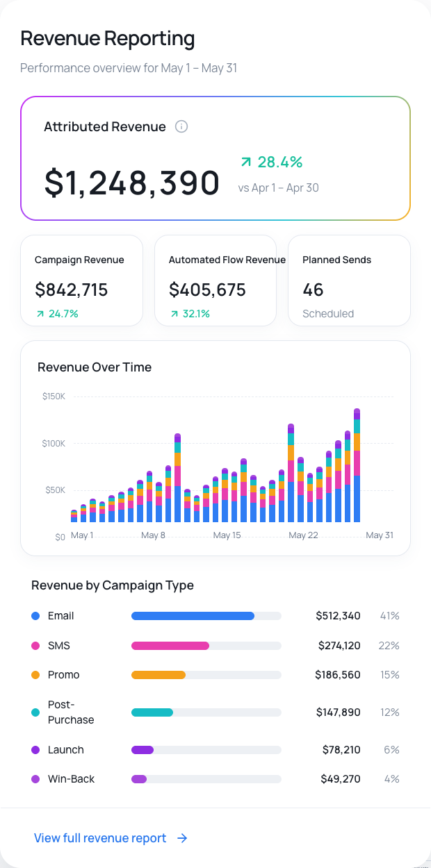Click the May 8 axis label
431x868 pixels.
pos(153,535)
